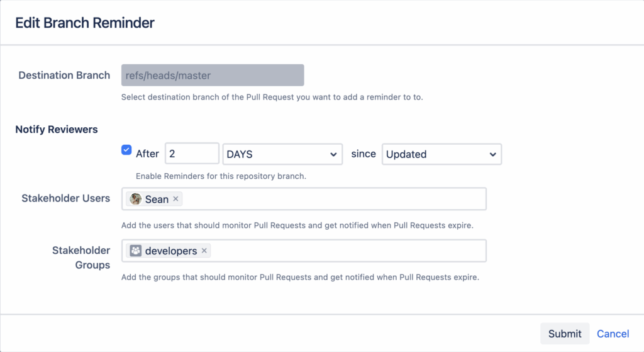Remove Sean from Stakeholder Users

pos(176,199)
